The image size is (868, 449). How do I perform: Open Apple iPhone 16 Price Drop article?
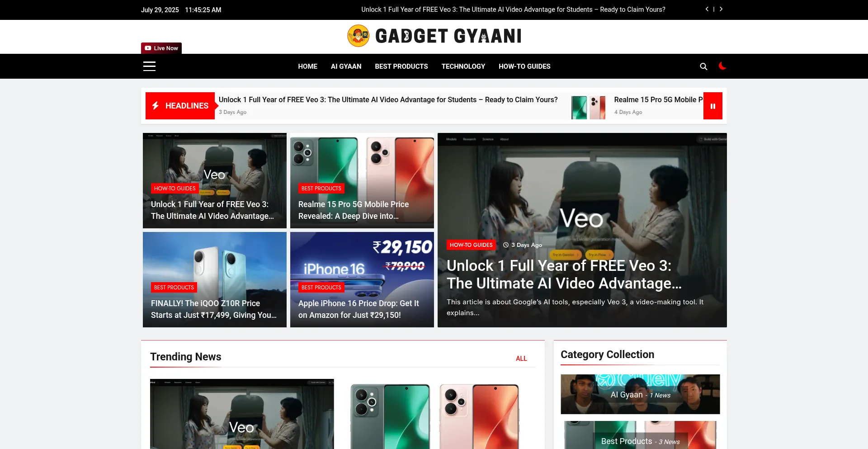[x=359, y=309]
